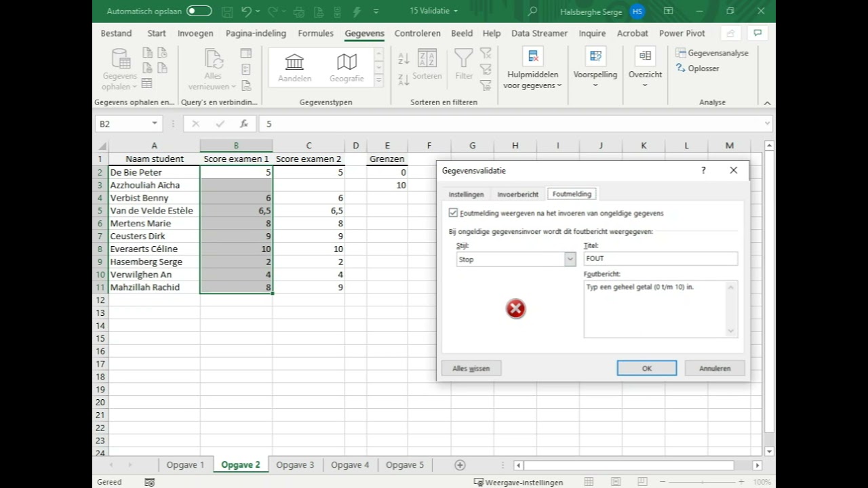Open sheet tab Opgave 5
This screenshot has width=868, height=488.
click(405, 465)
